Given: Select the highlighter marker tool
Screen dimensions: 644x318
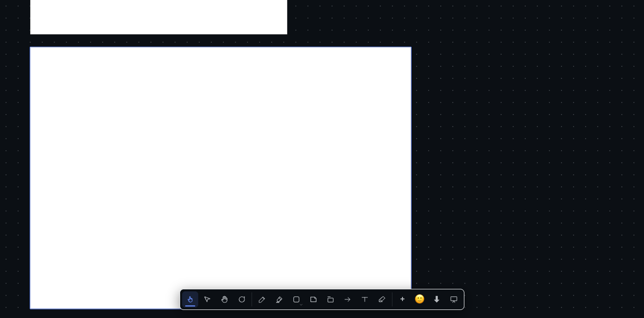Looking at the screenshot, I should 279,299.
